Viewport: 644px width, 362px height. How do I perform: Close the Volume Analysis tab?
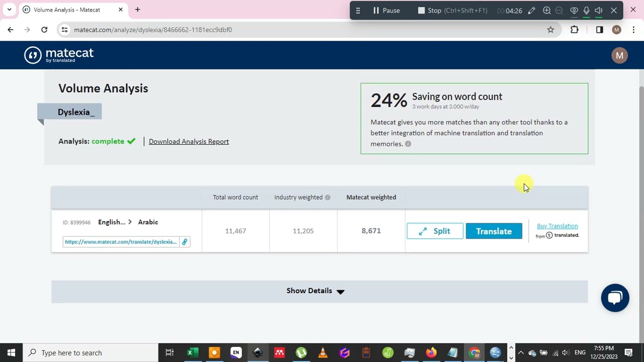[121, 10]
